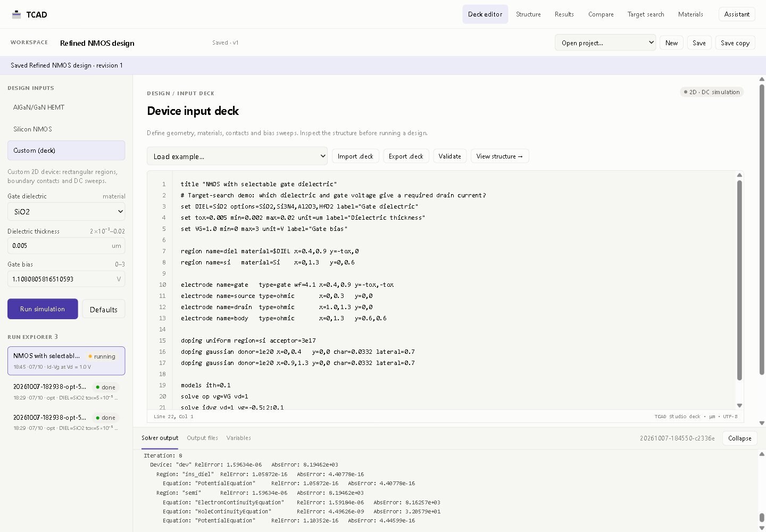Go to the Compare tab
Image resolution: width=766 pixels, height=532 pixels.
coord(601,14)
